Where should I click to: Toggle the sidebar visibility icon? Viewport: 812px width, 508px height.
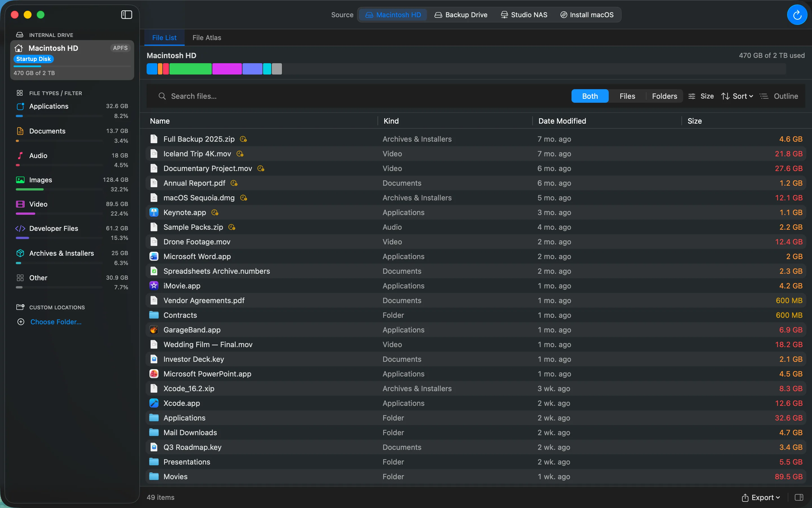click(127, 14)
